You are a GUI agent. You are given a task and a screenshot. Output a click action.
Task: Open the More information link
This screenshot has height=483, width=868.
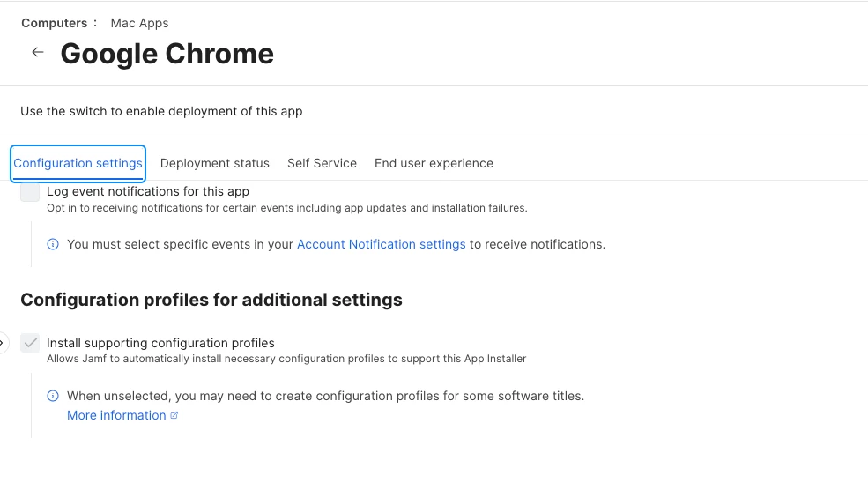tap(116, 415)
